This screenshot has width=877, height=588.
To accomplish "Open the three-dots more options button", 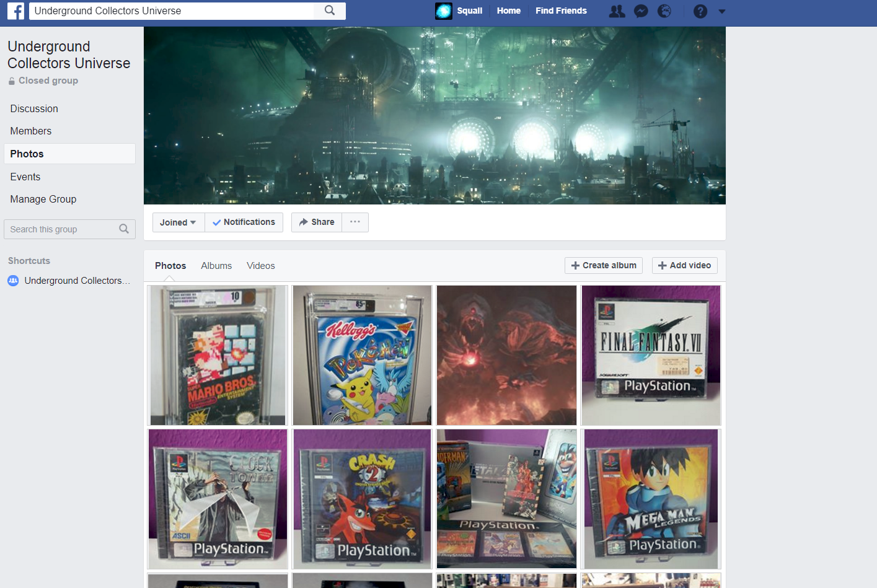I will click(x=355, y=222).
